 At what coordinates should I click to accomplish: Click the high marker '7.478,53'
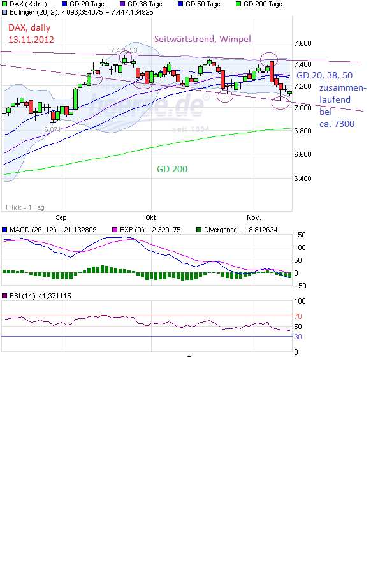tap(124, 50)
